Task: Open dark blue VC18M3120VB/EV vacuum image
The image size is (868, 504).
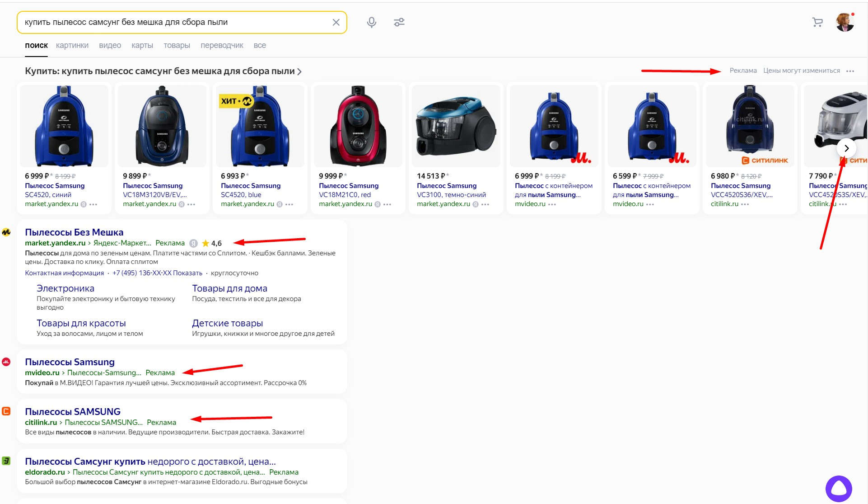Action: click(x=162, y=126)
